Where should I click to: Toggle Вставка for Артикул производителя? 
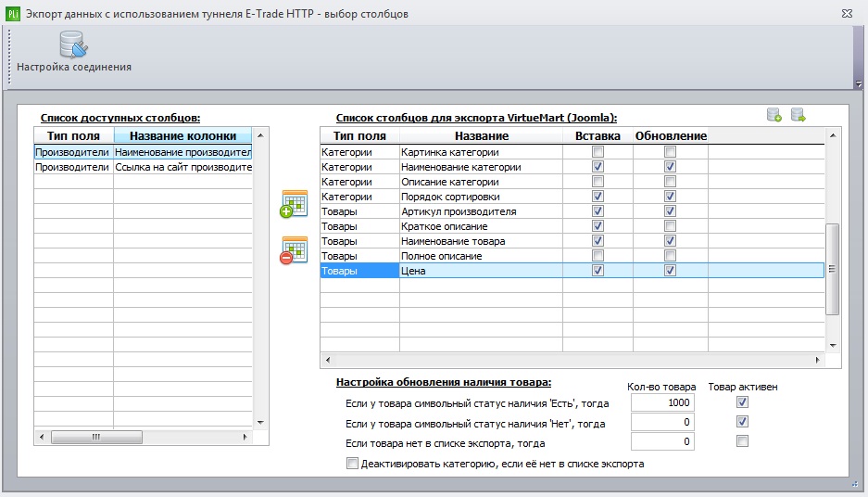pos(598,211)
